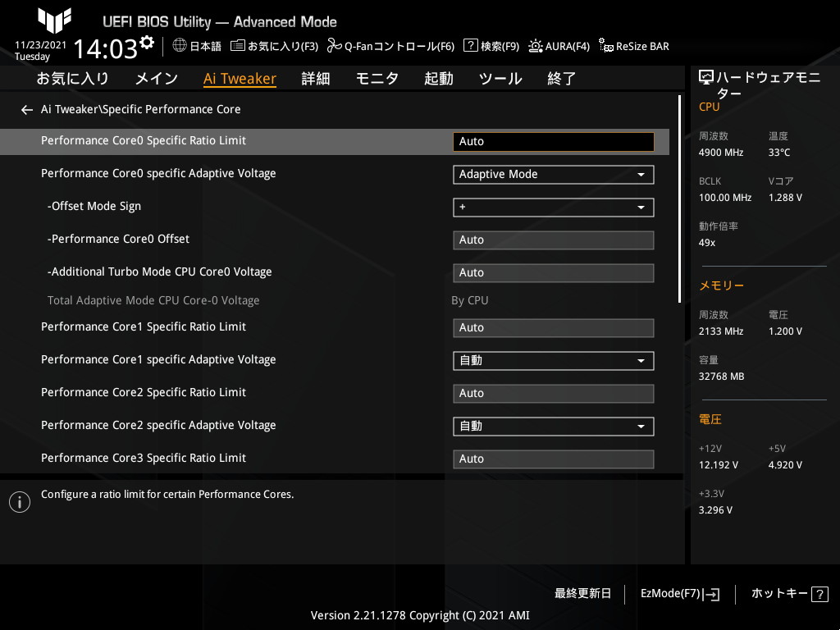Click the Ai Tweaker\Specific Performance Core breadcrumb
The width and height of the screenshot is (840, 630).
point(141,109)
